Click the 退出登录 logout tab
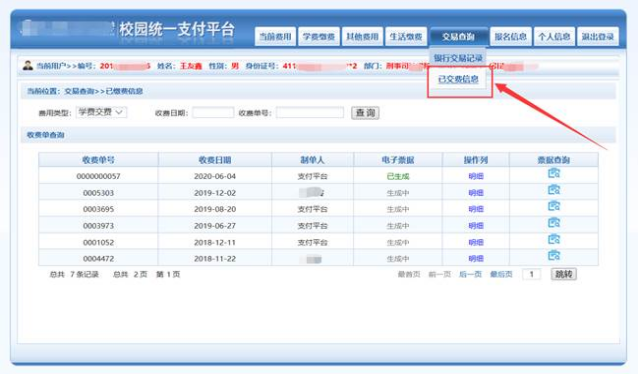The image size is (639, 374). pyautogui.click(x=598, y=37)
